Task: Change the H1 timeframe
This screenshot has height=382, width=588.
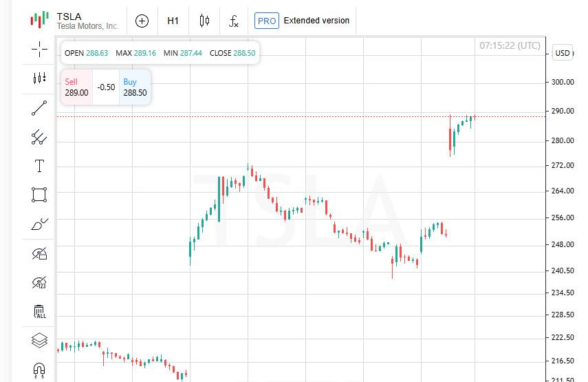Action: [173, 21]
